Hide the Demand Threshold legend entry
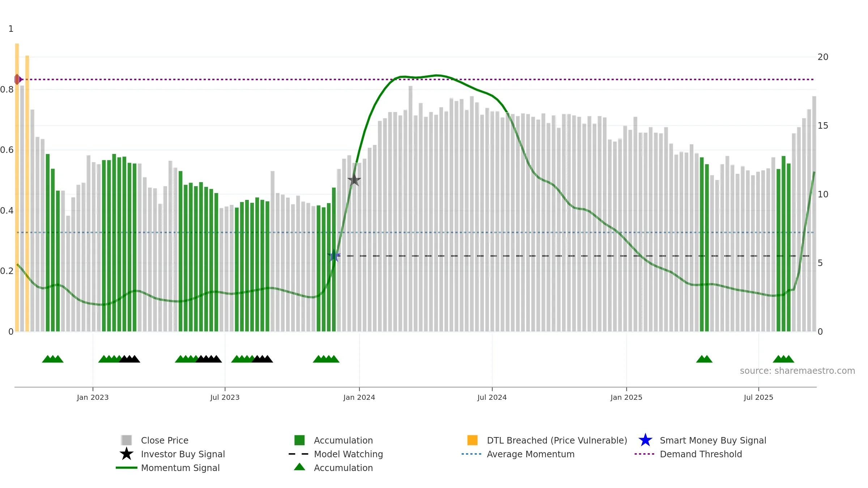 (701, 454)
